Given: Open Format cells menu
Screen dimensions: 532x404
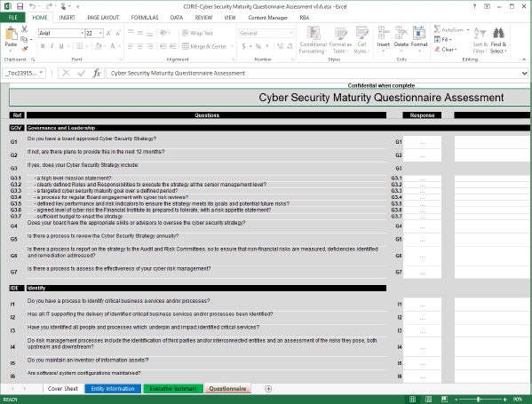Looking at the screenshot, I should 419,39.
